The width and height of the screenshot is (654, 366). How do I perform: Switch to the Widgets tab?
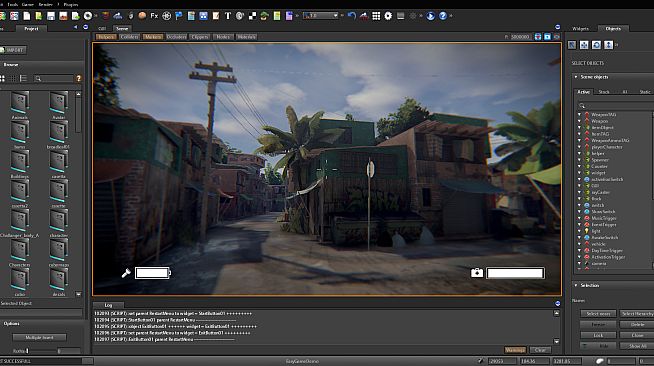tap(580, 29)
